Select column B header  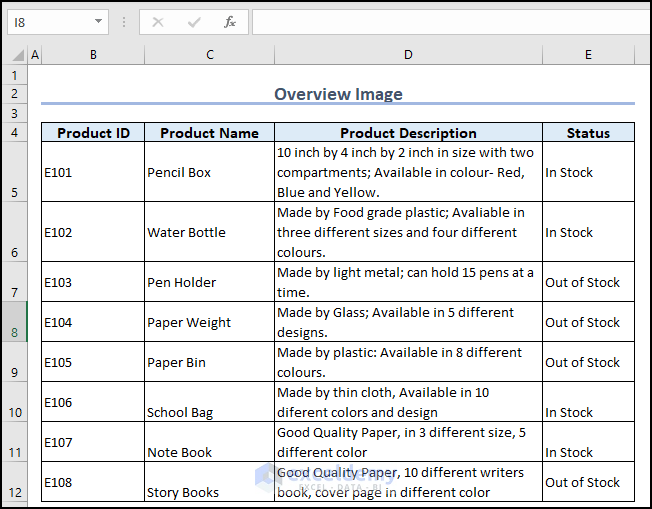point(93,55)
